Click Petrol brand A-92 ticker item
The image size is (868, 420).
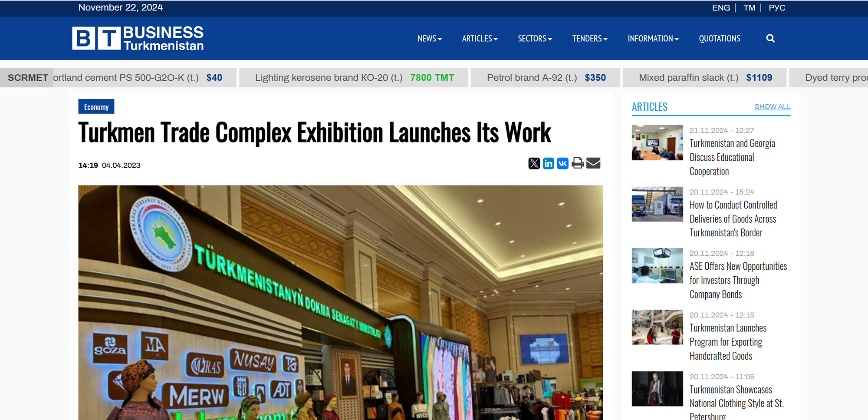[546, 78]
